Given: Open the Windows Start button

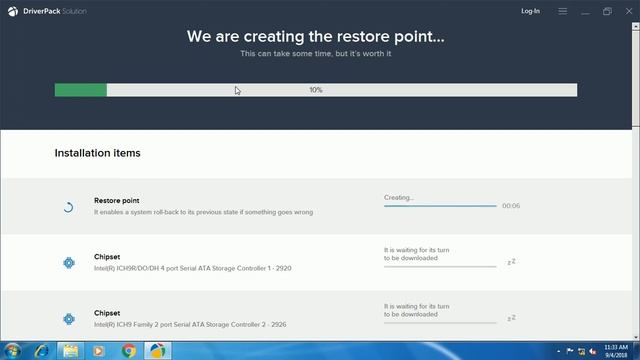Looking at the screenshot, I should [13, 351].
